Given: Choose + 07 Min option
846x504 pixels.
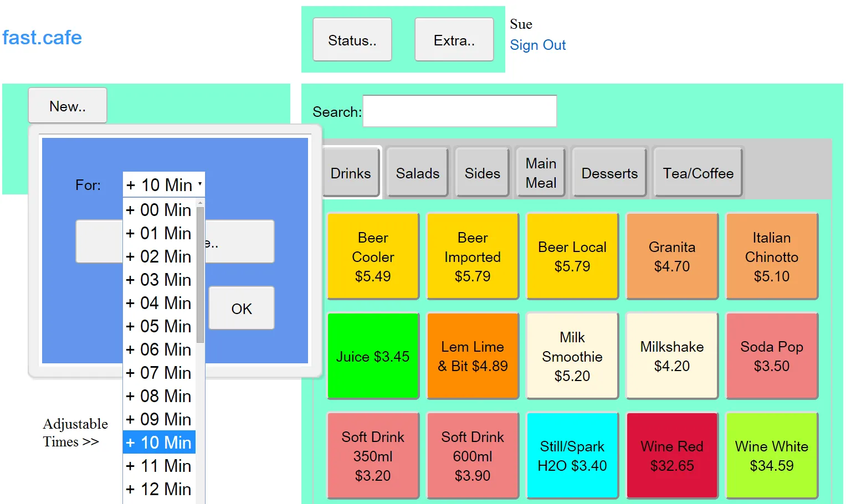Looking at the screenshot, I should (x=159, y=373).
